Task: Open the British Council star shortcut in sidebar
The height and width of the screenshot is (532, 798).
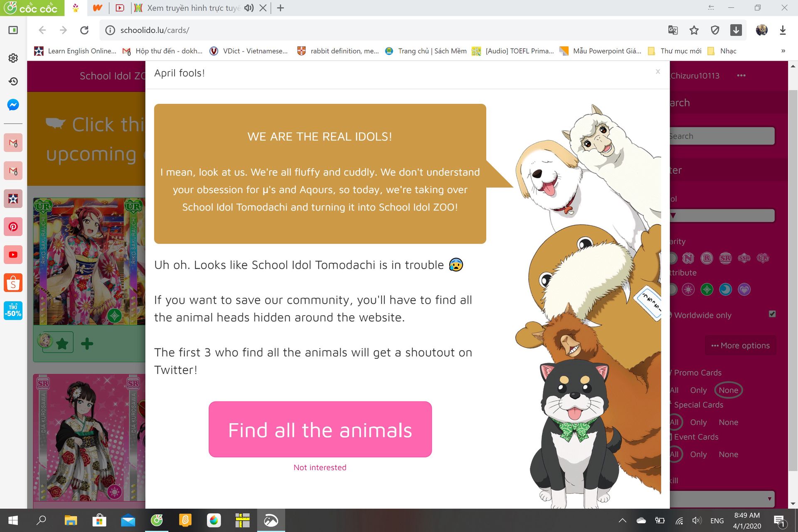Action: pyautogui.click(x=13, y=199)
